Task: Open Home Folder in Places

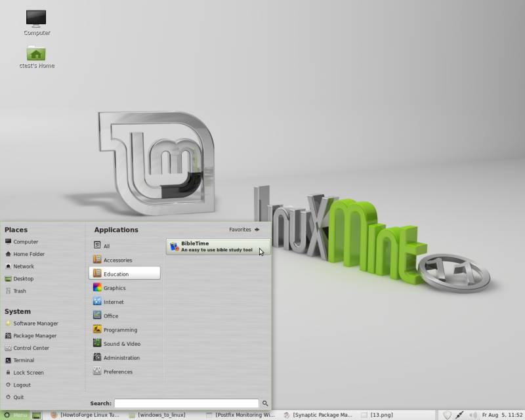Action: pos(25,254)
